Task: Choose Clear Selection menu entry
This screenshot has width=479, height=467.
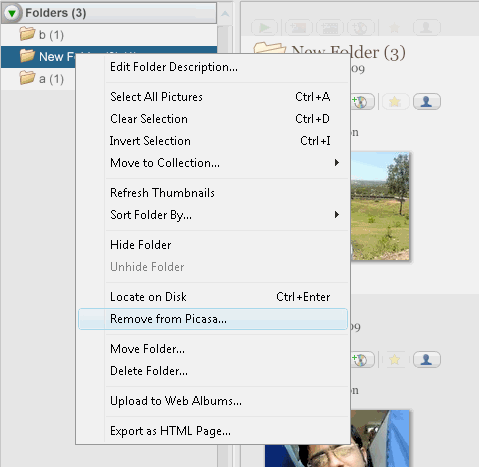Action: tap(213, 119)
